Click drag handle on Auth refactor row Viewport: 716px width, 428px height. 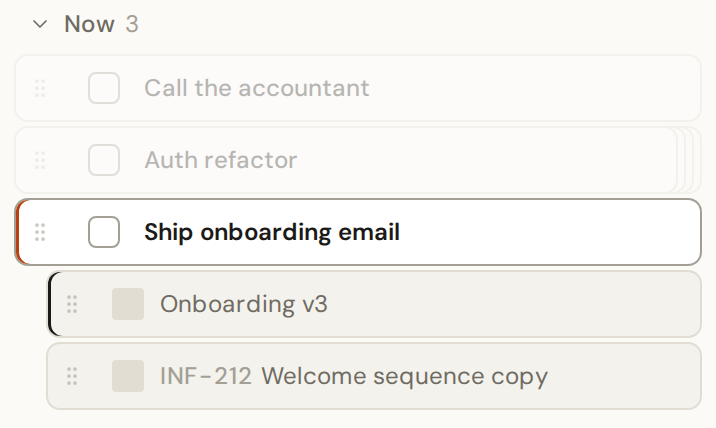(40, 160)
